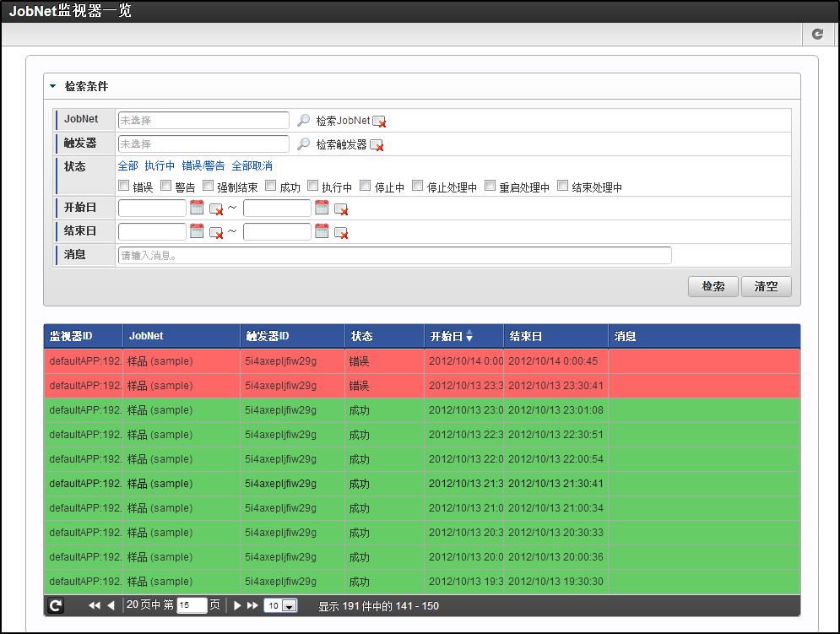Sort by JobNet column header
Screen dimensions: 840x634
coord(182,336)
